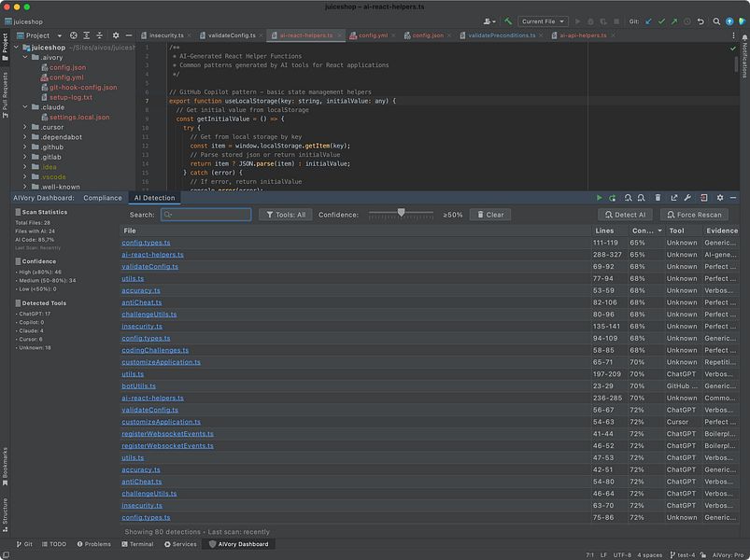Screen dimensions: 750x560
Task: Open Search Everywhere magnifier icon
Action: (x=715, y=21)
